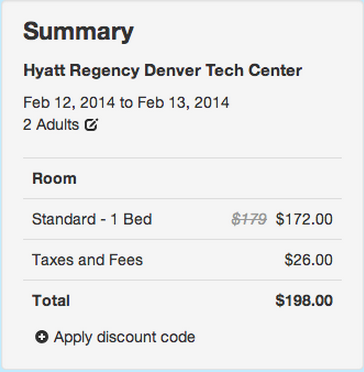Click the Total label
This screenshot has width=364, height=372.
click(51, 301)
